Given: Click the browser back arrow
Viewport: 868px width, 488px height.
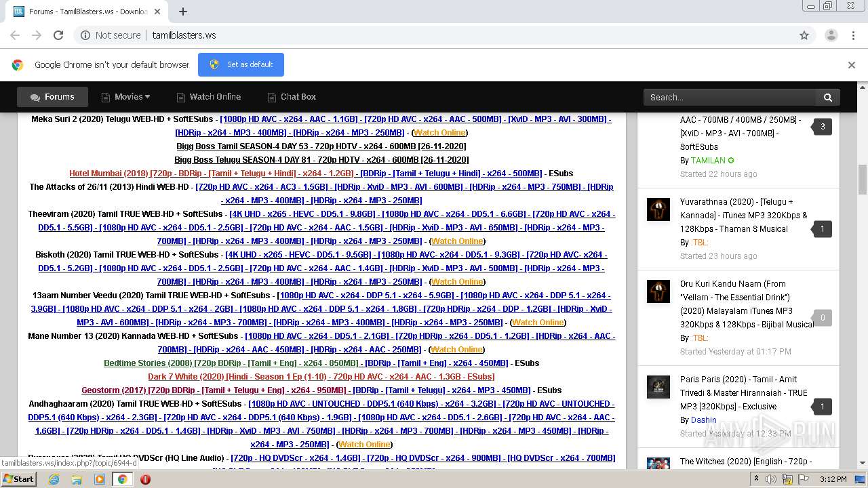Looking at the screenshot, I should (15, 35).
